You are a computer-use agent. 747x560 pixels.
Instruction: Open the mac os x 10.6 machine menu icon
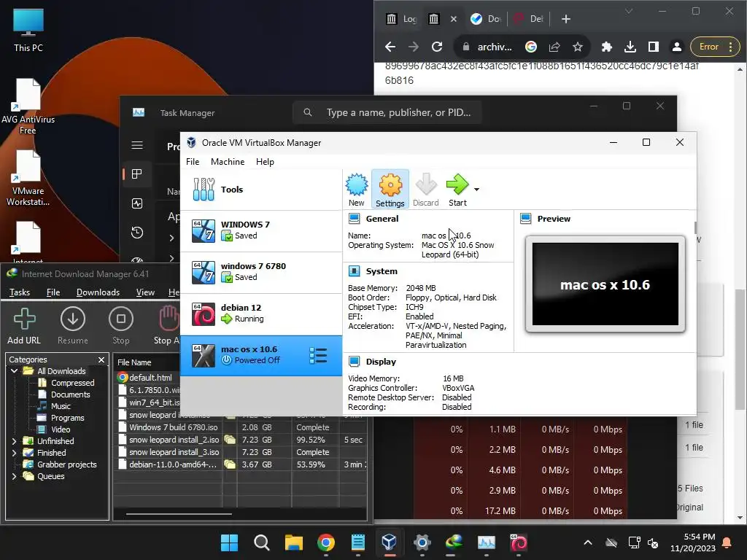pyautogui.click(x=318, y=355)
